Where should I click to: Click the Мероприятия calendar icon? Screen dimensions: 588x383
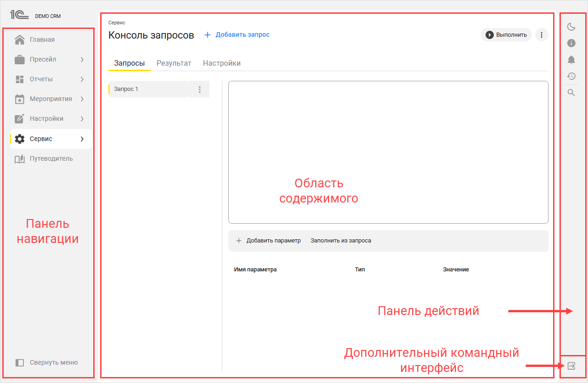(19, 99)
